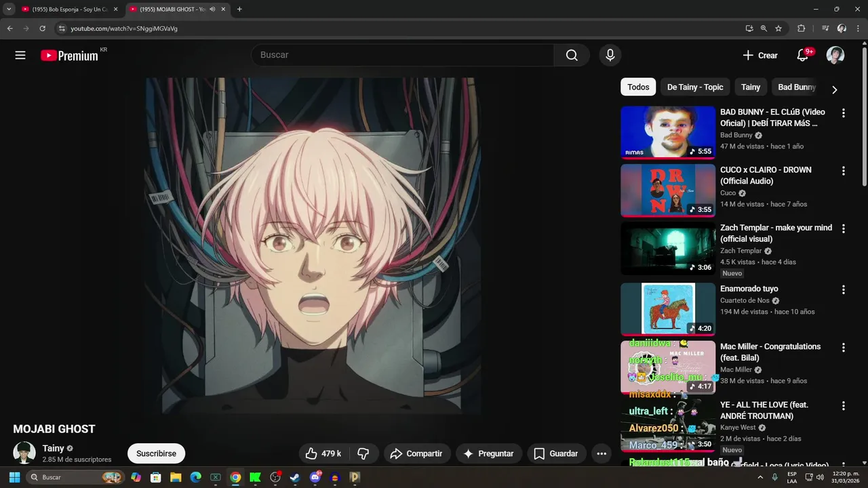Open the video title 'Mac Miller - Congratulations'

coord(770,352)
